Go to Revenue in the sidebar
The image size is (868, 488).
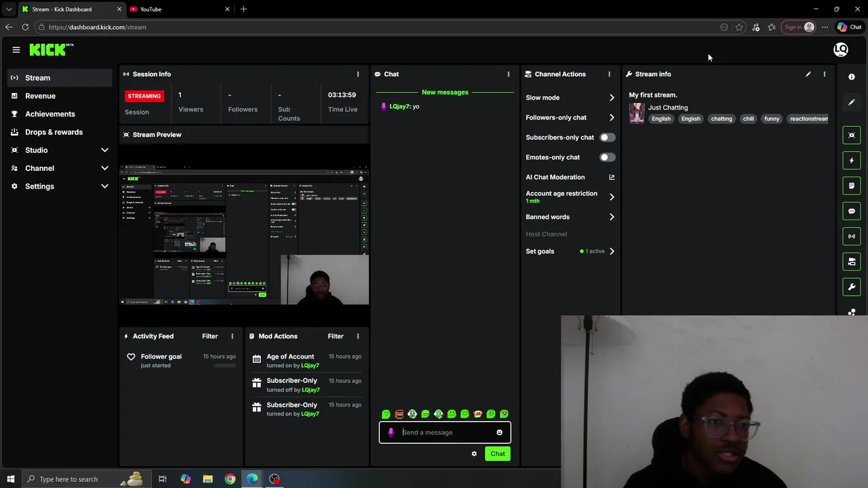point(60,96)
